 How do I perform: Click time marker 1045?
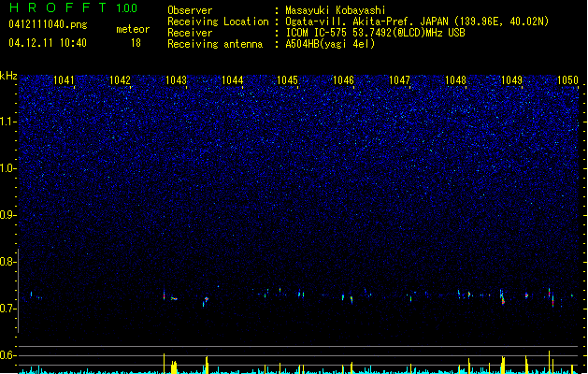(287, 80)
